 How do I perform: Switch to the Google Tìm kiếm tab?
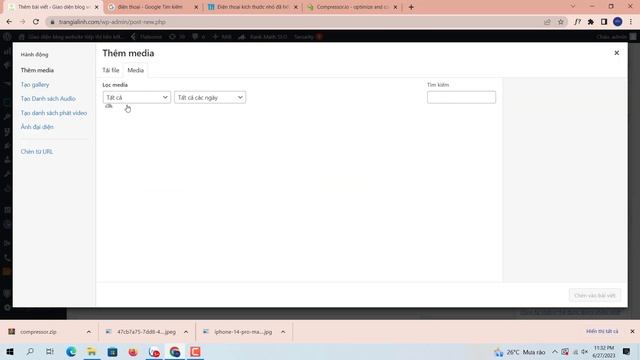[150, 7]
